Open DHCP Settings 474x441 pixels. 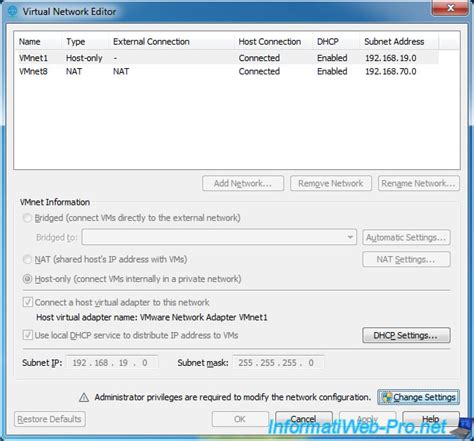click(x=406, y=335)
